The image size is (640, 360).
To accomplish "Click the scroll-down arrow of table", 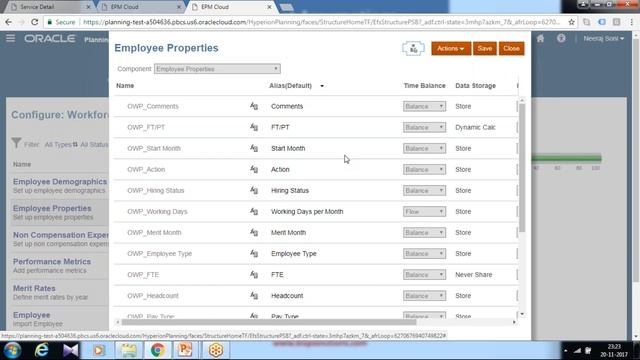I will 522,314.
